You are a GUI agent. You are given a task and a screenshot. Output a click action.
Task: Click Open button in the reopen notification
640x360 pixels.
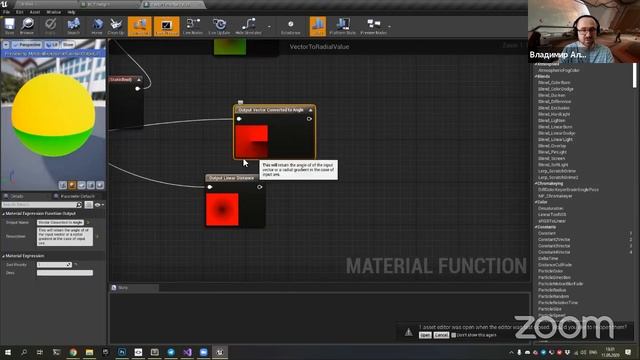425,335
